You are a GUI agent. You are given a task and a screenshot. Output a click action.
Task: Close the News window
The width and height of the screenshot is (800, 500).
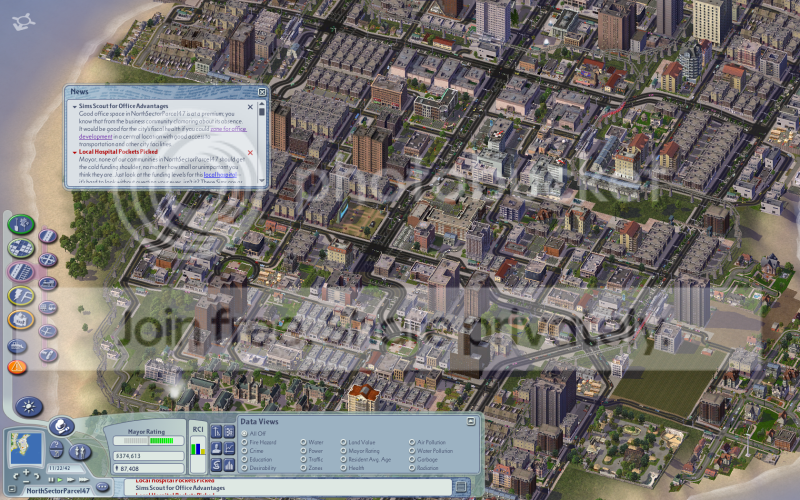point(262,92)
